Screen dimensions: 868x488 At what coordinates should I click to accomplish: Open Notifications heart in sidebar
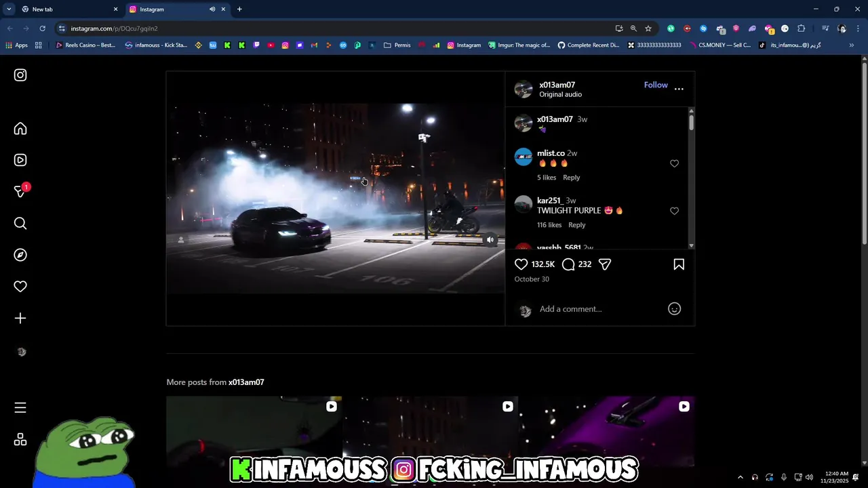click(x=20, y=287)
